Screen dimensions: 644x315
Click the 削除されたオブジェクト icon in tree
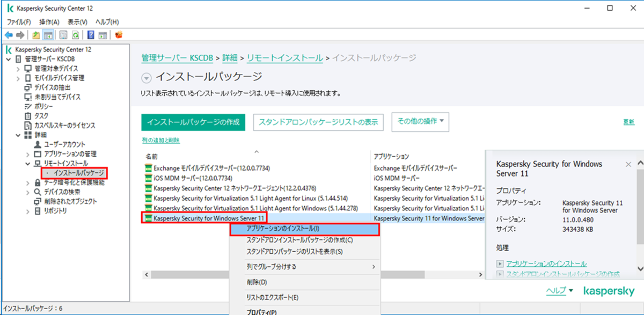click(38, 201)
